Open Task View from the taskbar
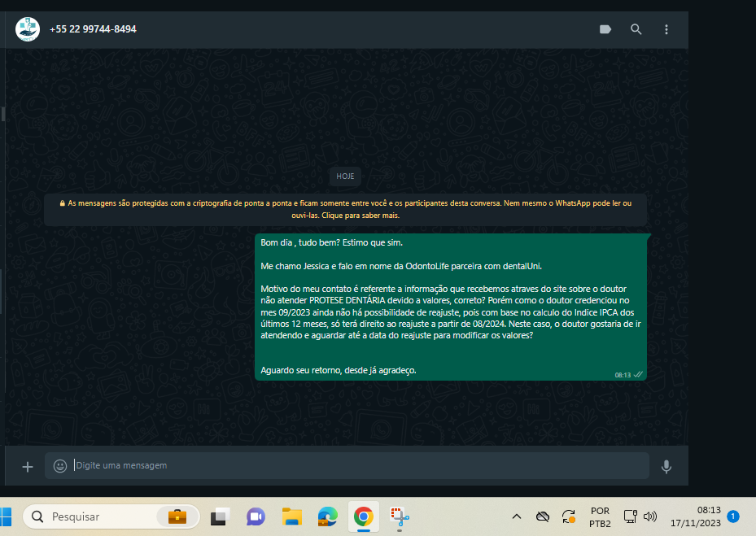Screen dimensions: 756x536 (220, 516)
